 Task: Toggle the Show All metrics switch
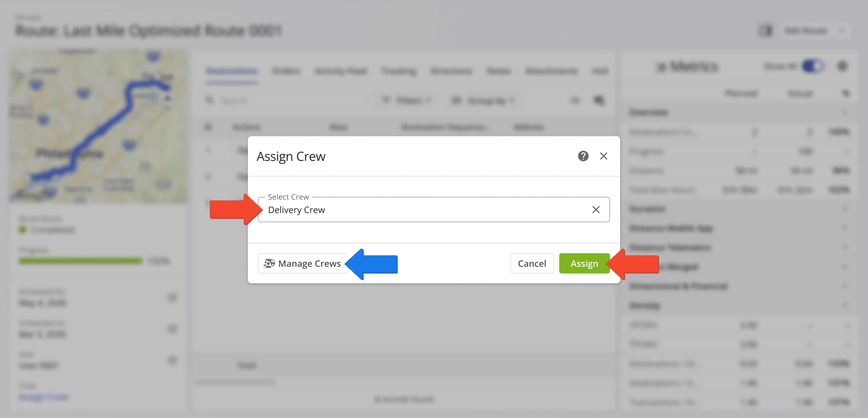tap(812, 66)
